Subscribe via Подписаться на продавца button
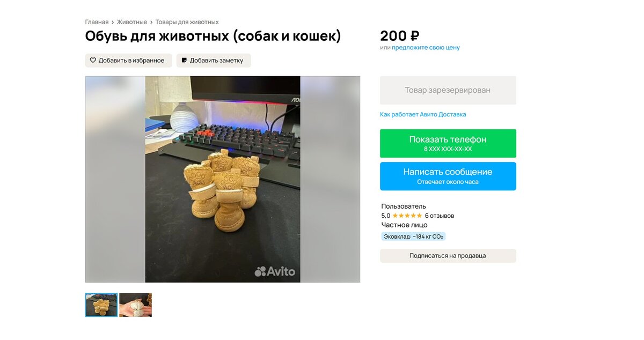This screenshot has height=340, width=644. point(448,256)
